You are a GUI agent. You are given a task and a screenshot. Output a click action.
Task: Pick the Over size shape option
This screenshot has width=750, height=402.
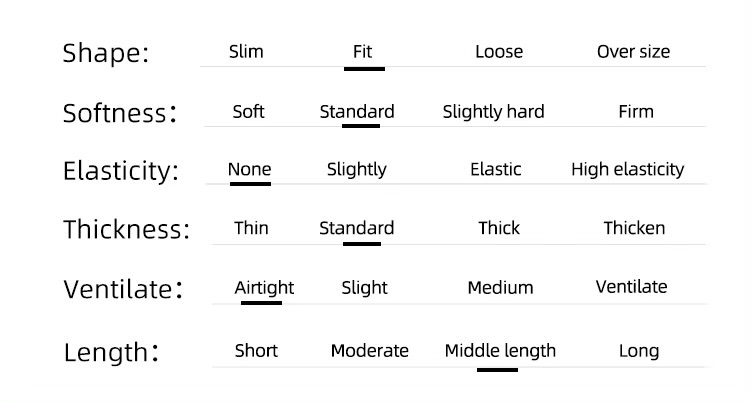click(x=633, y=51)
